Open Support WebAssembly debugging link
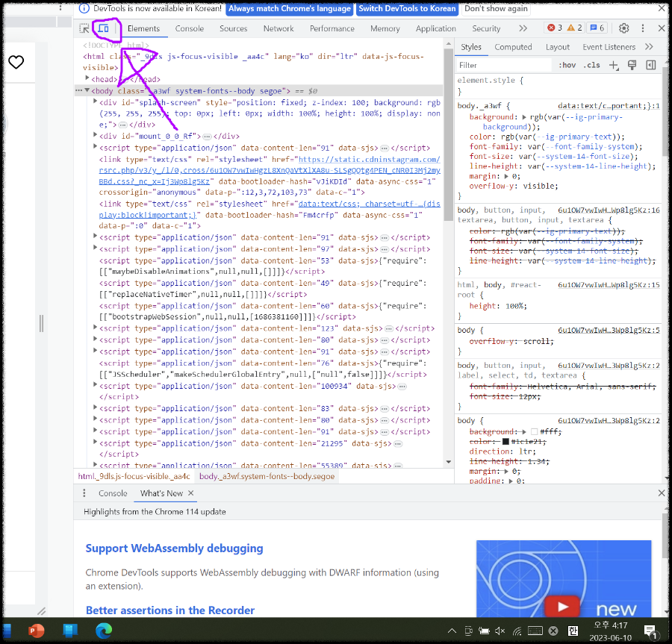672x644 pixels. (x=174, y=548)
